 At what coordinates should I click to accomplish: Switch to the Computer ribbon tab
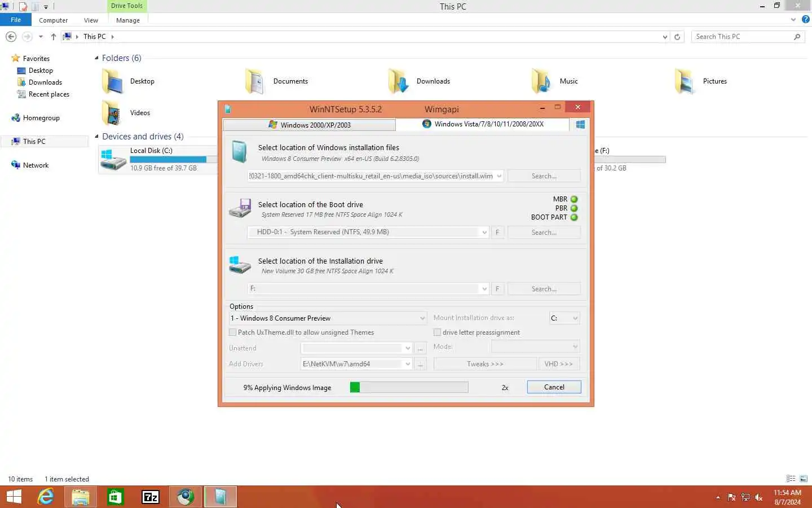click(53, 20)
